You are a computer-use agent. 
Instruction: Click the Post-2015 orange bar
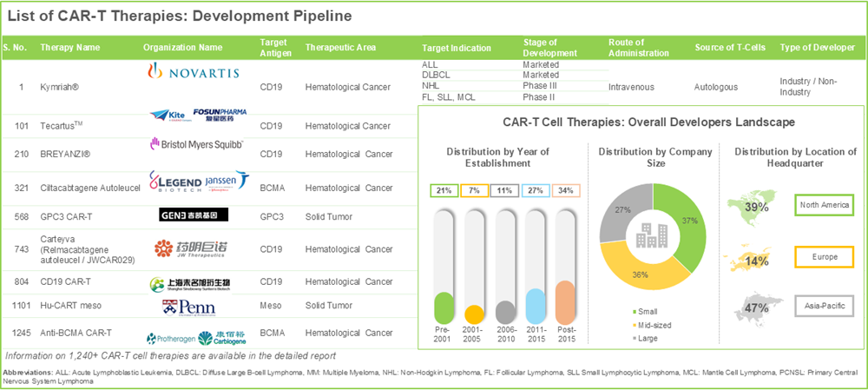coord(564,301)
